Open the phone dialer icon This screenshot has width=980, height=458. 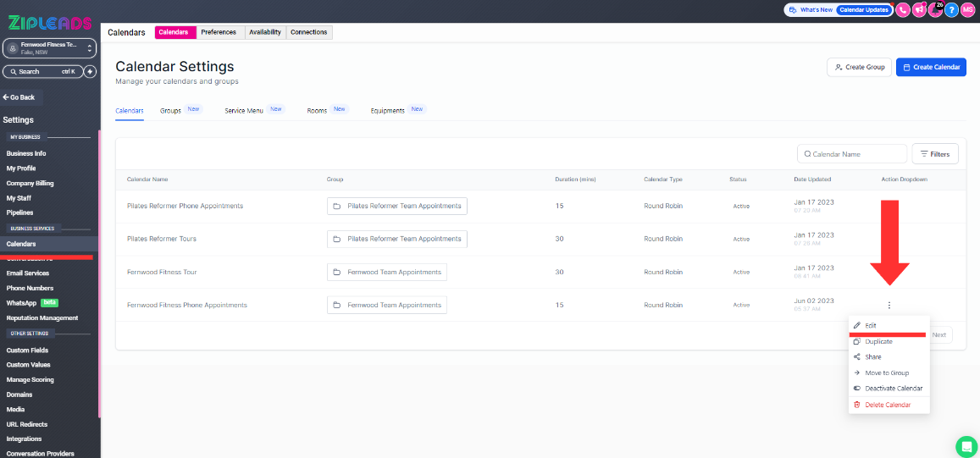click(x=903, y=10)
